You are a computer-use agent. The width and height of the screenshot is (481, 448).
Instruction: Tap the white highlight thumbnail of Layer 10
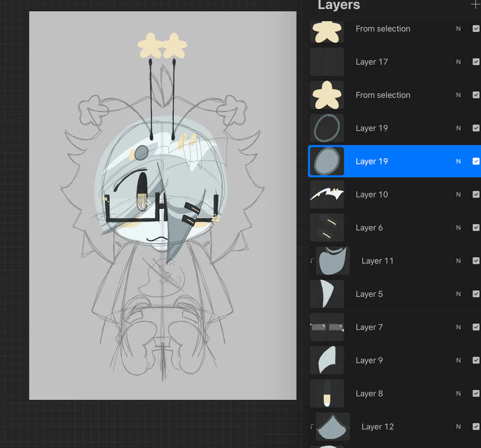(x=327, y=194)
